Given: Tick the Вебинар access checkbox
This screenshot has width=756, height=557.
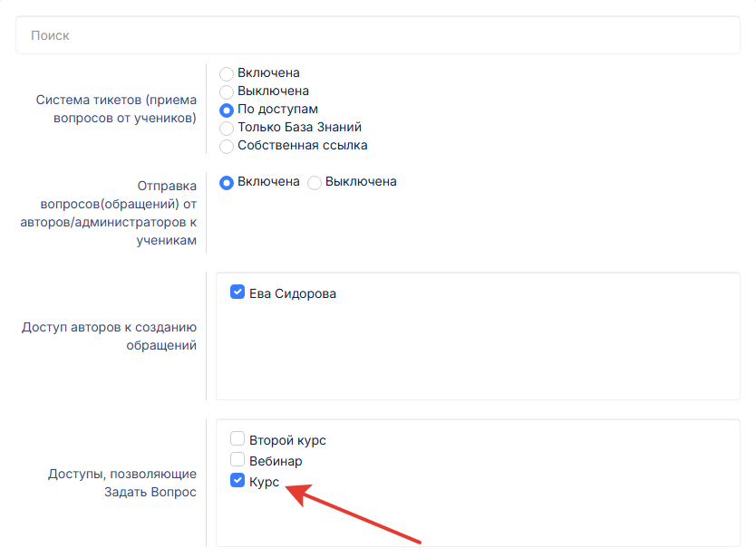Looking at the screenshot, I should tap(237, 459).
